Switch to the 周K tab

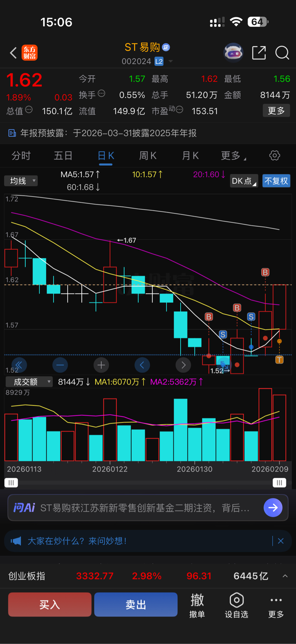[x=148, y=156]
